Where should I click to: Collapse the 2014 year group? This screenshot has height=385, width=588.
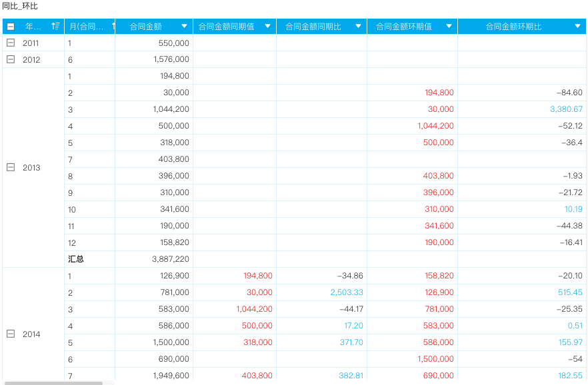(11, 334)
